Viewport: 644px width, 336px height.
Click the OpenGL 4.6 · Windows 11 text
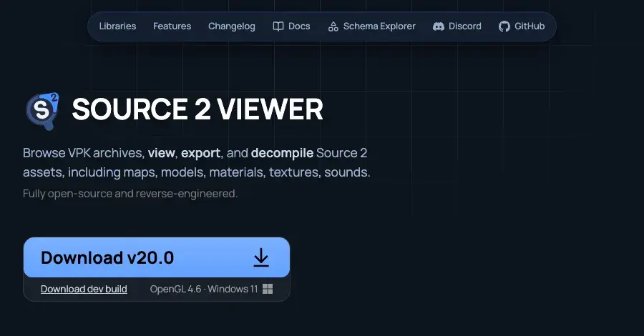(x=204, y=289)
